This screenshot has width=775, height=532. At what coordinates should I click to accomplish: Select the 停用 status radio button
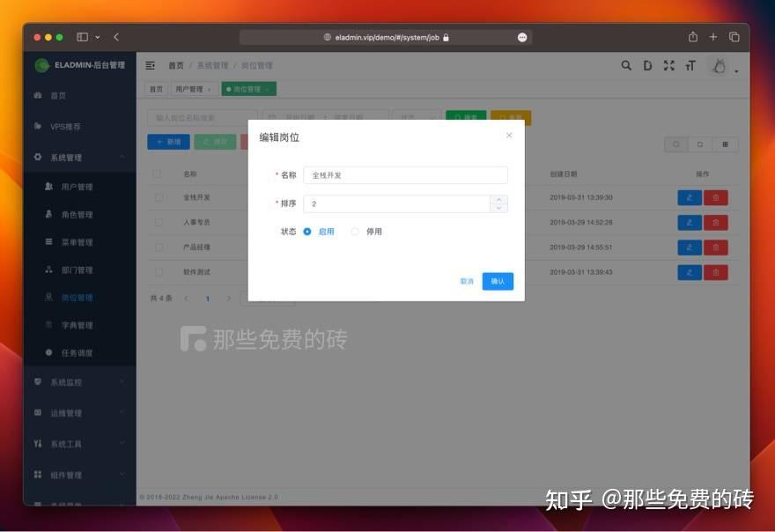pos(356,231)
